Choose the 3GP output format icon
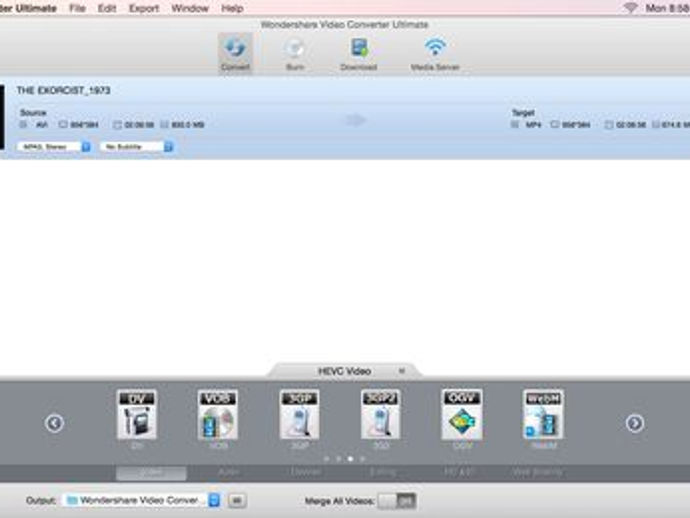690x518 pixels. point(299,415)
